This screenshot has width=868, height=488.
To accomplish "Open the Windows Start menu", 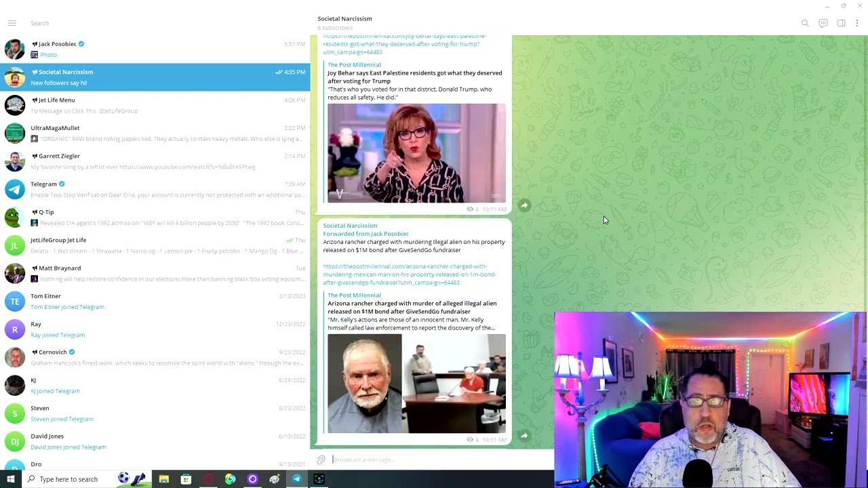I will click(10, 479).
